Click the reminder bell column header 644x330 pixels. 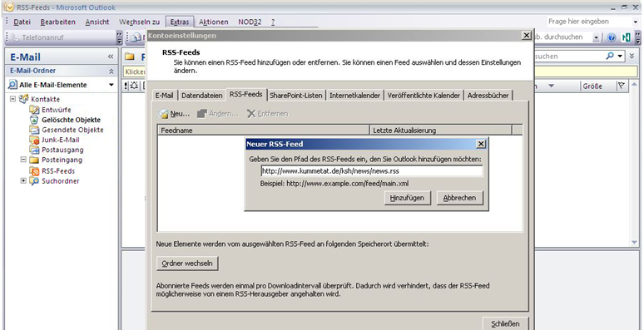click(x=134, y=86)
